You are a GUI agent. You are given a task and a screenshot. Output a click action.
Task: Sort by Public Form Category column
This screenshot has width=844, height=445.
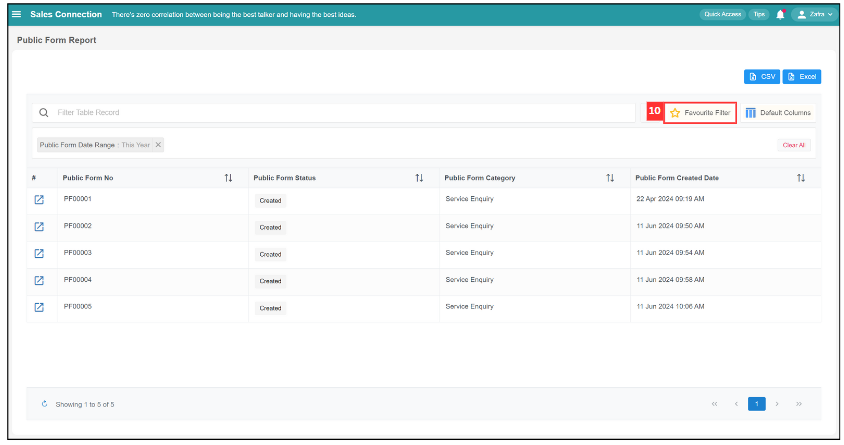tap(610, 178)
